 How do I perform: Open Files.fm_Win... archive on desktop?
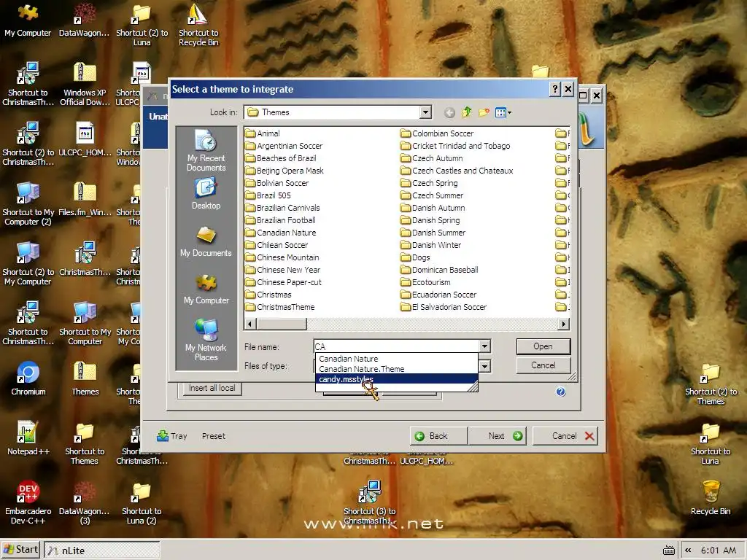[x=85, y=200]
